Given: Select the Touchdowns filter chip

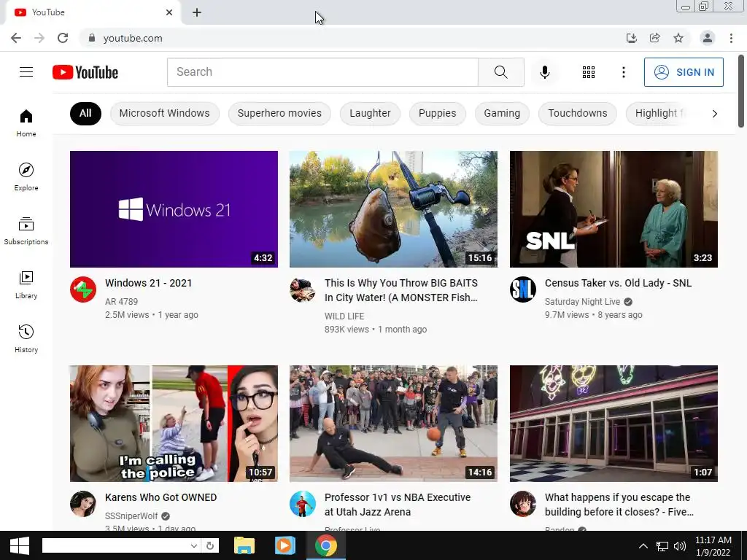Looking at the screenshot, I should coord(578,113).
